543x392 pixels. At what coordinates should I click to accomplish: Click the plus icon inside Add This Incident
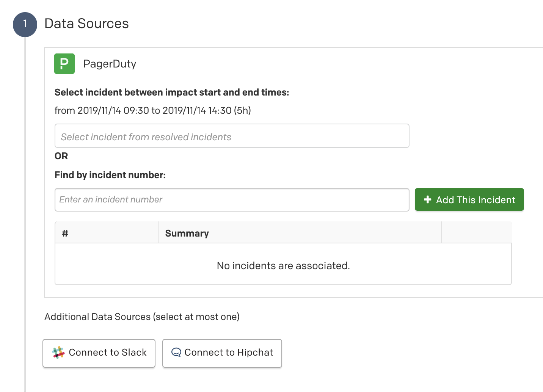[428, 199]
